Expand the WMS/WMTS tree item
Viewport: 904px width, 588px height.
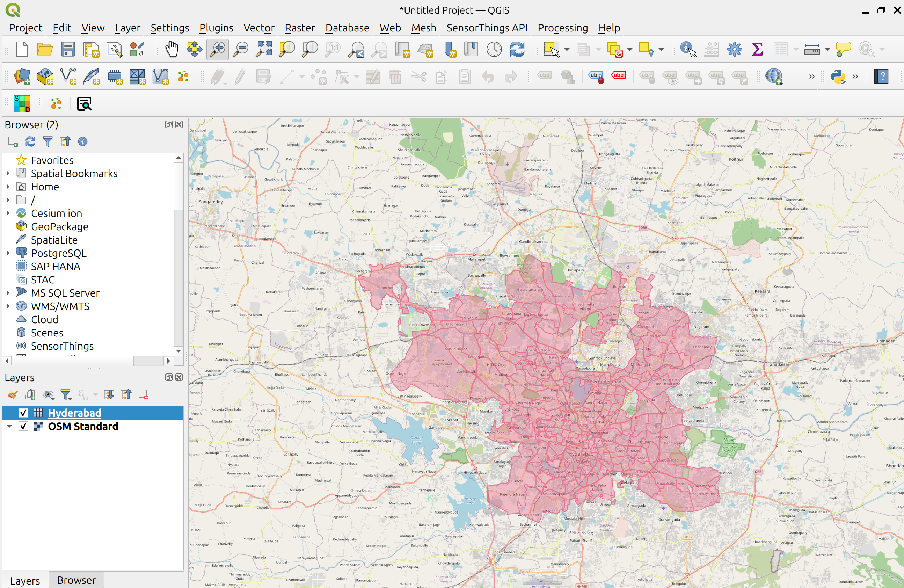(8, 306)
